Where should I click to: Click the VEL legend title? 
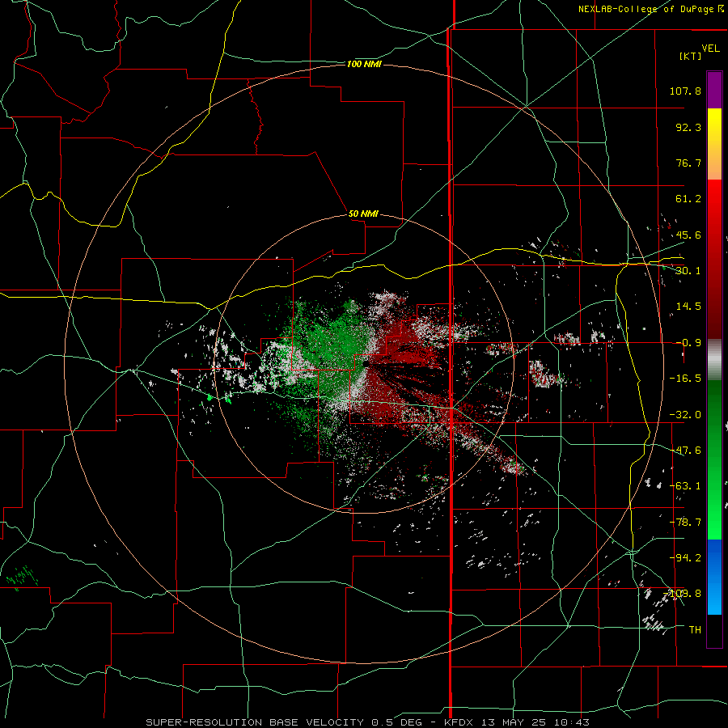pyautogui.click(x=710, y=49)
